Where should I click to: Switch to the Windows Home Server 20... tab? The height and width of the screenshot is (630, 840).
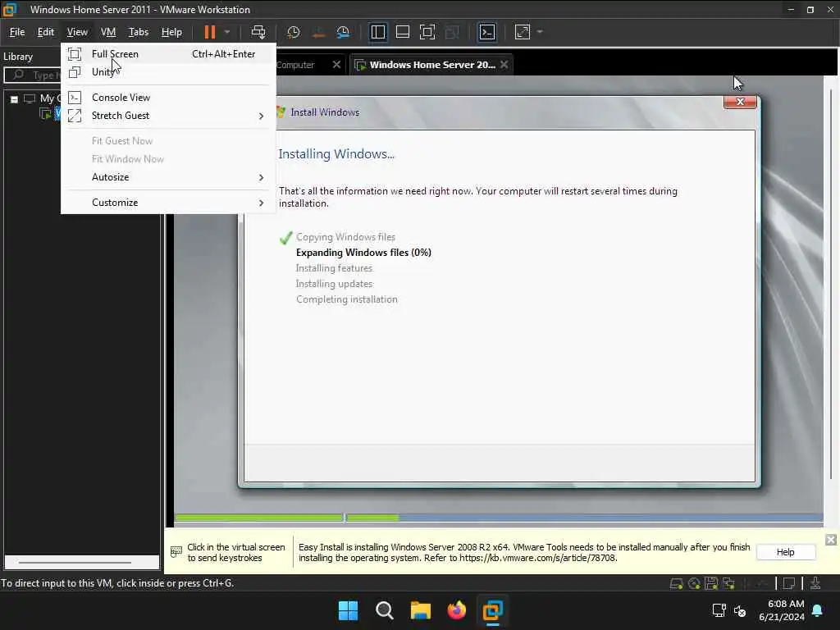pyautogui.click(x=431, y=65)
